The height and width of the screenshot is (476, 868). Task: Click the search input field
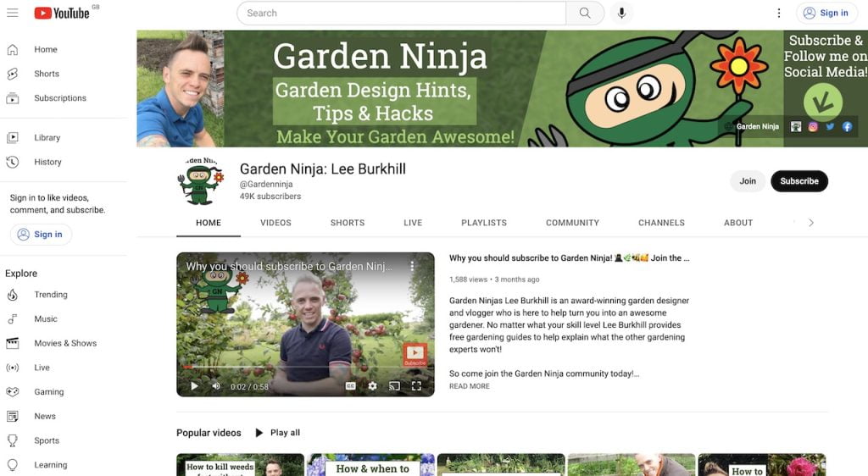[x=401, y=13]
